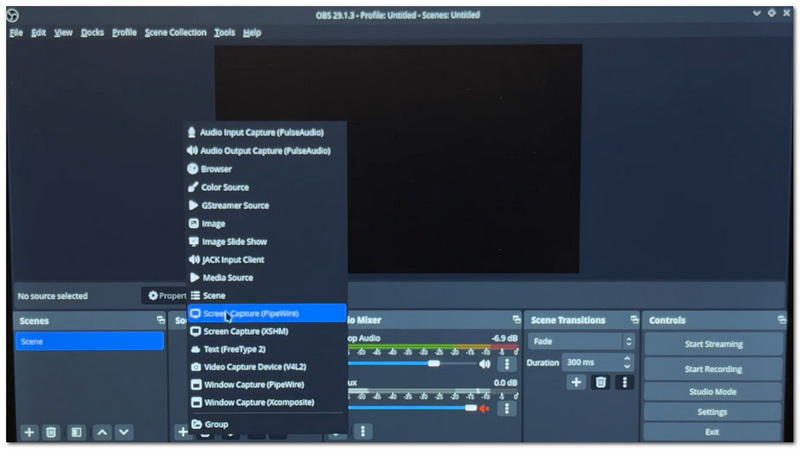Undock the Audio Mixer panel

[x=516, y=319]
